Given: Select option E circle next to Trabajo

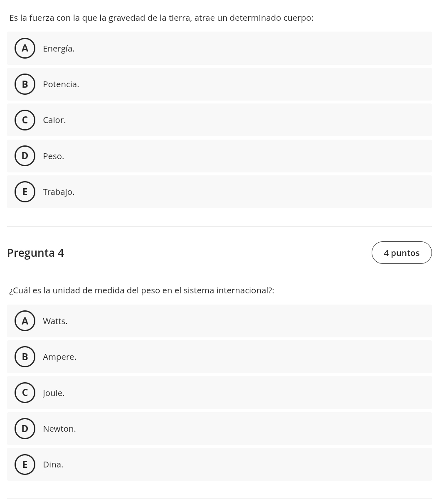Looking at the screenshot, I should (25, 192).
